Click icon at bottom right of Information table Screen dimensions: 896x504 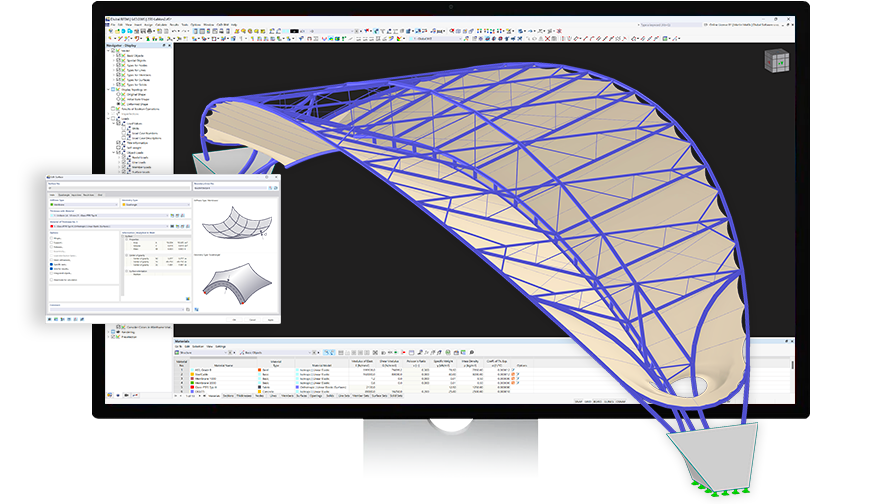pyautogui.click(x=188, y=299)
